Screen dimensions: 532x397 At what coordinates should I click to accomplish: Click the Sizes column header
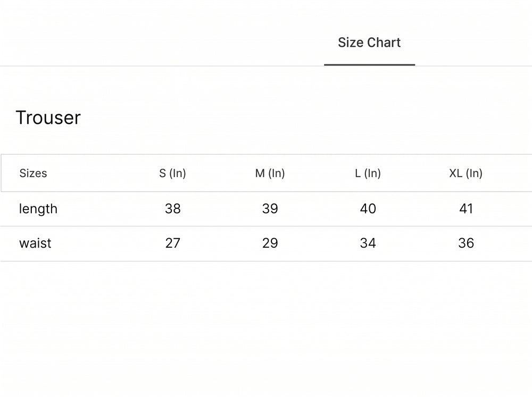(x=33, y=173)
